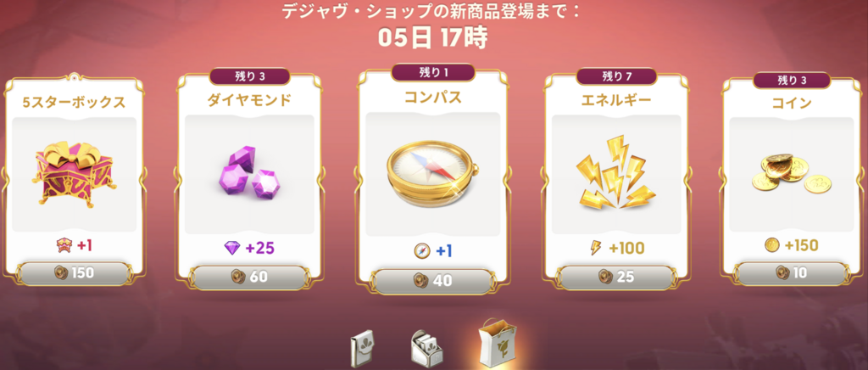Viewport: 868px width, 370px height.
Task: Buy ダイヤモンド for 60 tokens
Action: (248, 277)
